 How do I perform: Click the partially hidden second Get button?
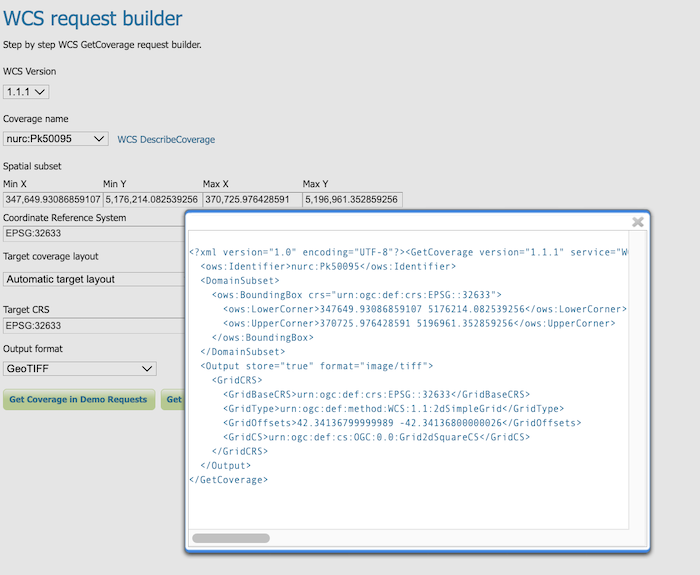point(173,400)
